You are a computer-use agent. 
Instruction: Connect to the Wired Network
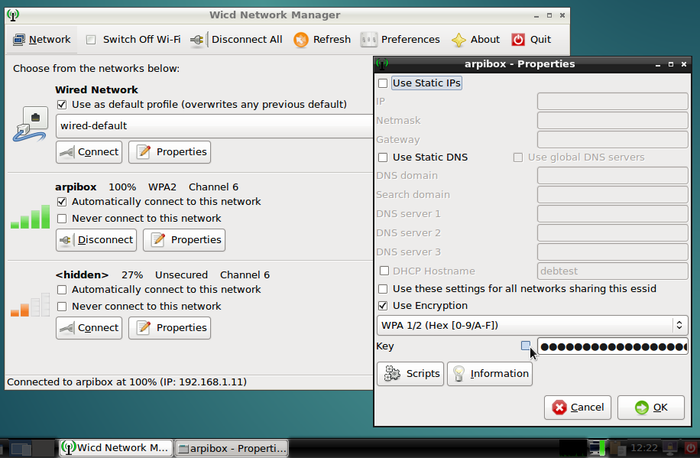(x=89, y=152)
